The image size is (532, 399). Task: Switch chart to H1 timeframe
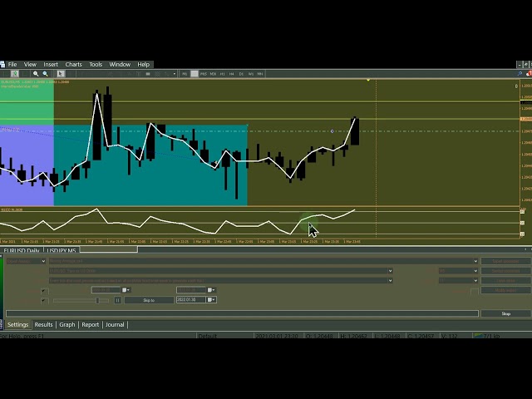click(x=222, y=74)
